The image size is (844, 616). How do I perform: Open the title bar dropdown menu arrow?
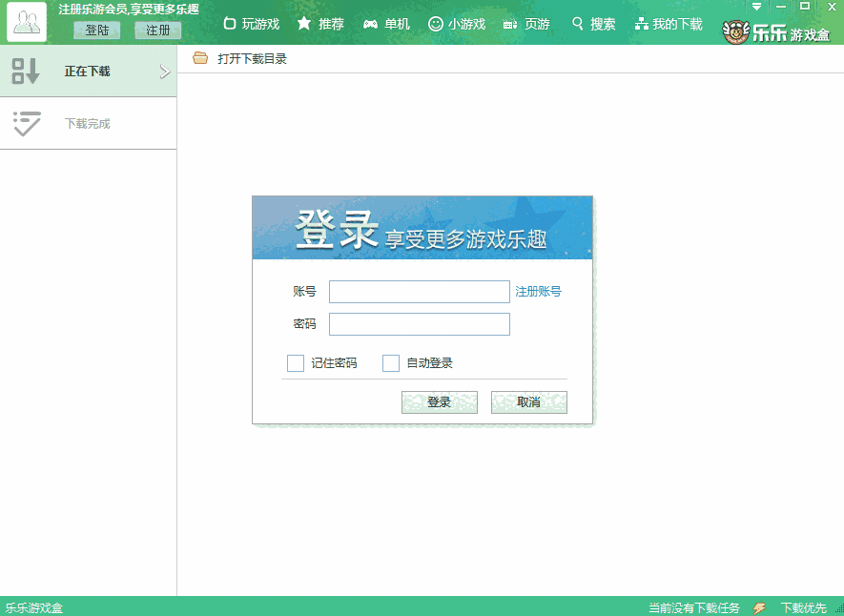click(x=756, y=7)
